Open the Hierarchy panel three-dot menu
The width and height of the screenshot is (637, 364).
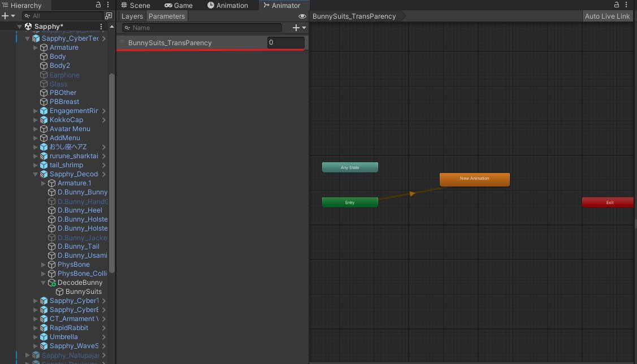click(x=107, y=5)
